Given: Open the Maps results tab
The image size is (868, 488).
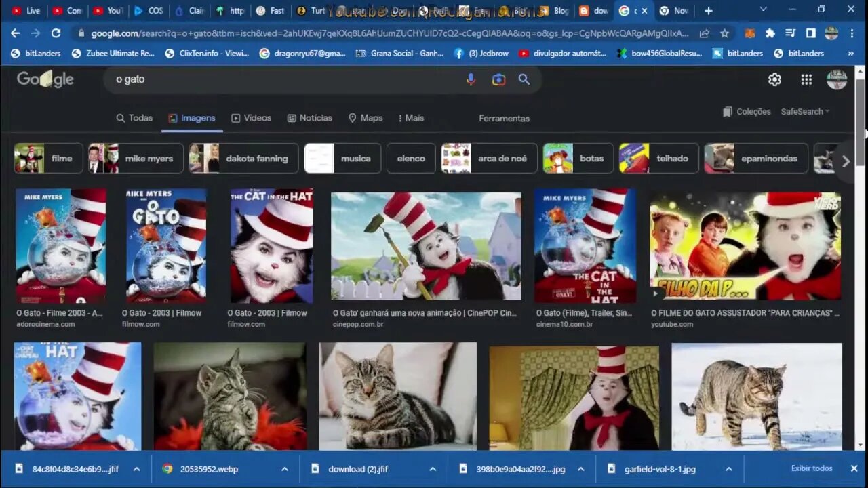Looking at the screenshot, I should [366, 118].
